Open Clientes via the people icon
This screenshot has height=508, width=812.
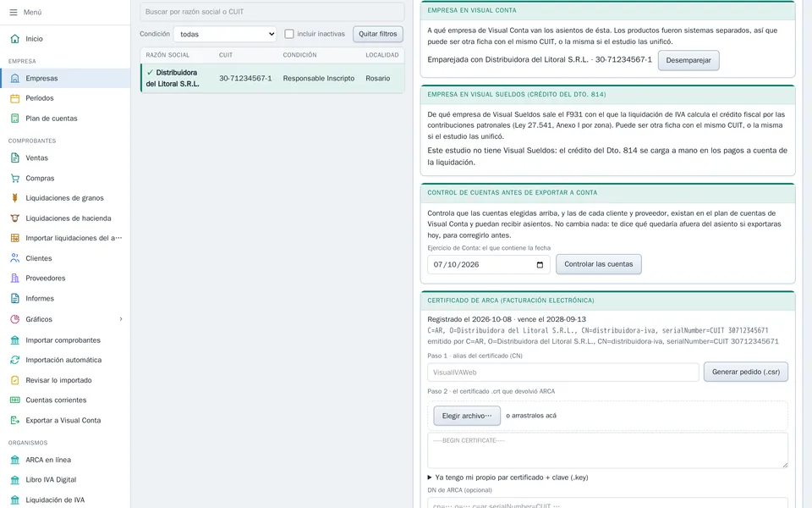(x=15, y=258)
